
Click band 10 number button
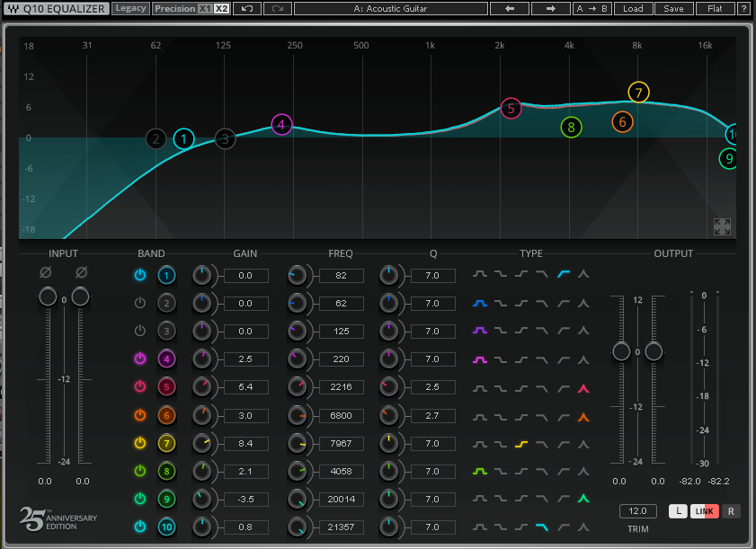click(x=167, y=527)
